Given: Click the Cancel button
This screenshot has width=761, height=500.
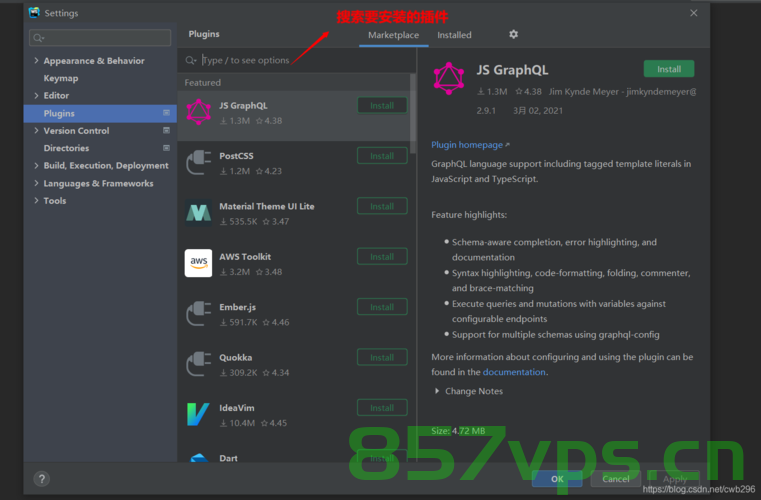Looking at the screenshot, I should coord(616,479).
